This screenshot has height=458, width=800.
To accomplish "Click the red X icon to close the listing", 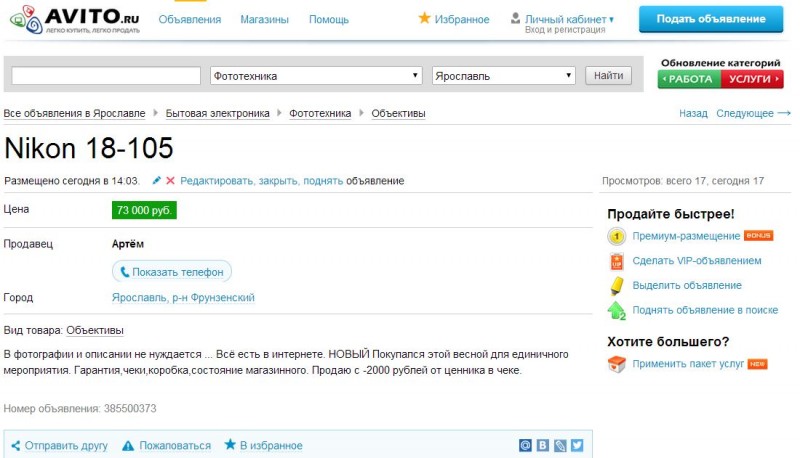I will click(x=170, y=181).
